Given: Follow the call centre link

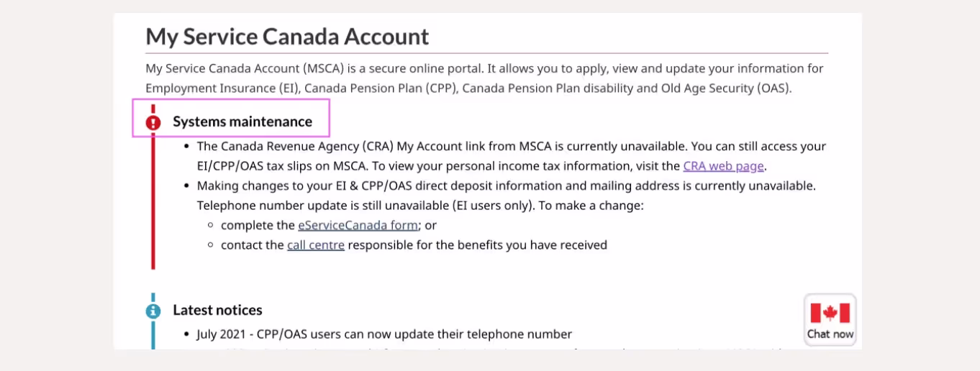Looking at the screenshot, I should coord(316,245).
